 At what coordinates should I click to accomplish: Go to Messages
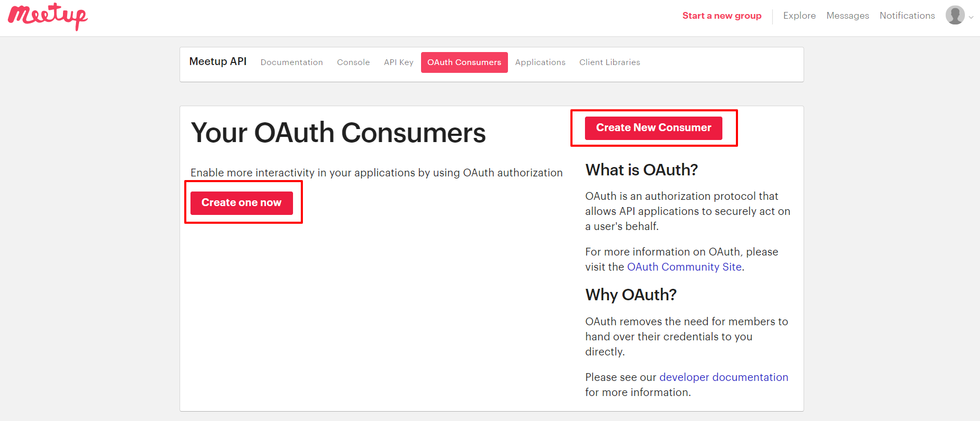tap(848, 16)
